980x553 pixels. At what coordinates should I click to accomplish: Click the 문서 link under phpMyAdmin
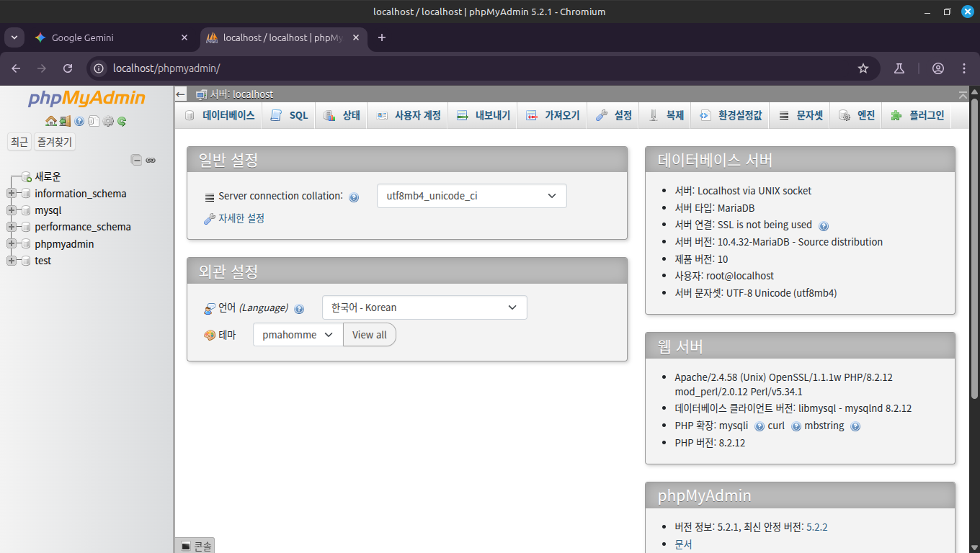683,544
